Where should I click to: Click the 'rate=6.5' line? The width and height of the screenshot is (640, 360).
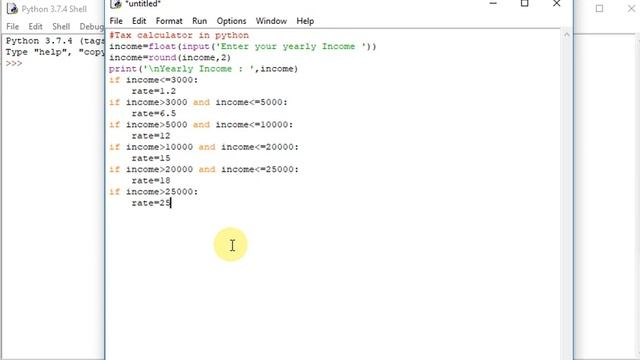click(153, 113)
